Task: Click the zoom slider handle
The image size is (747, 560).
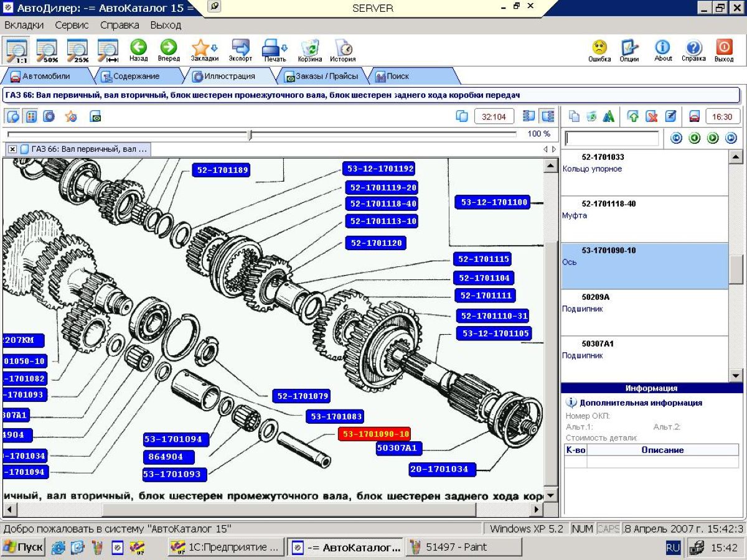Action: [x=250, y=134]
